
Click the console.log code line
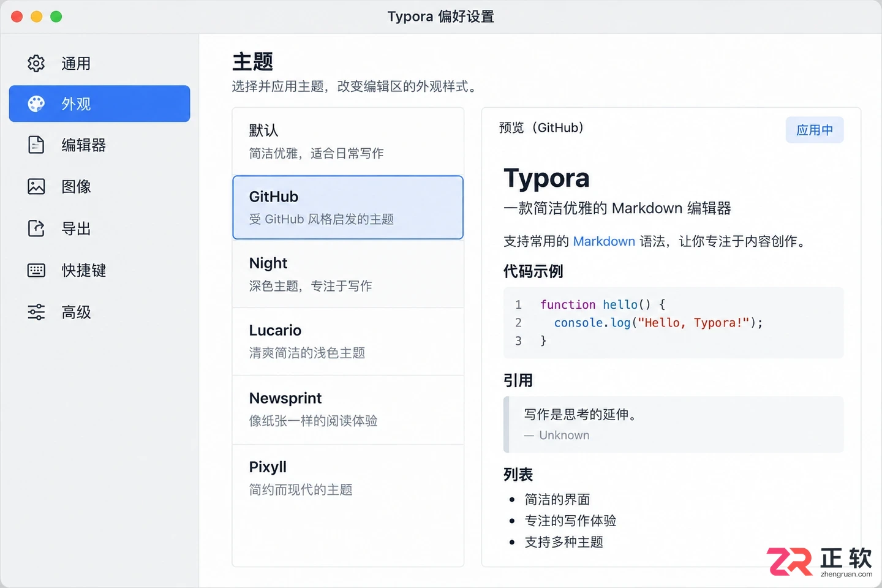658,323
